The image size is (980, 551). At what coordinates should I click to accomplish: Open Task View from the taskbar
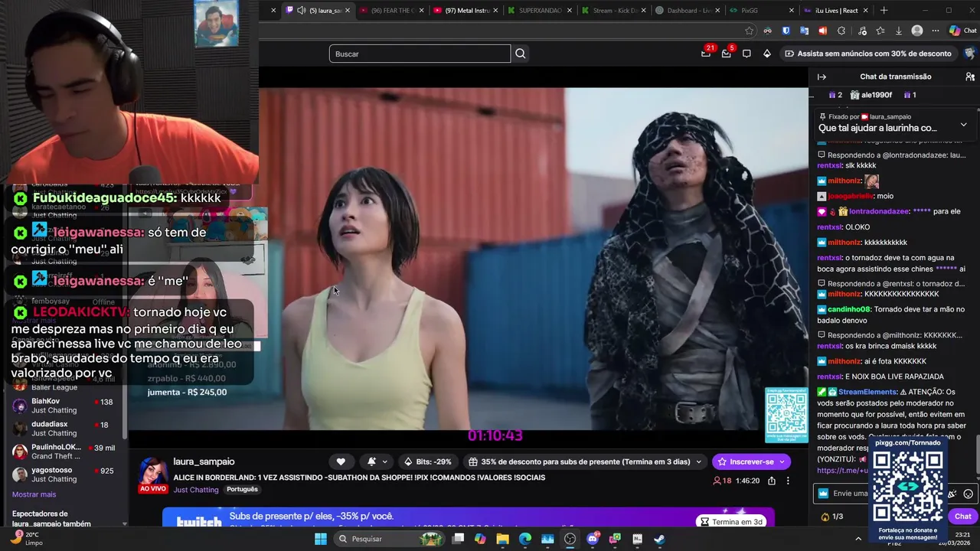[x=458, y=539]
